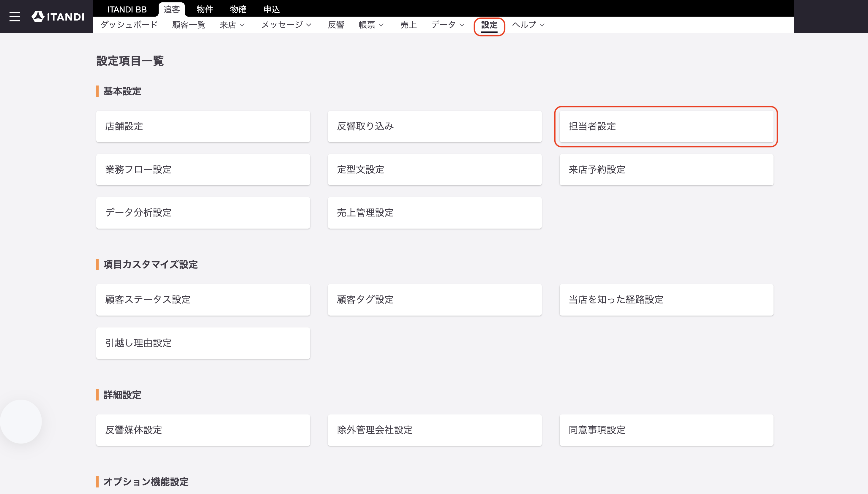Expand the 来店 dropdown menu
Image resolution: width=868 pixels, height=494 pixels.
tap(232, 25)
